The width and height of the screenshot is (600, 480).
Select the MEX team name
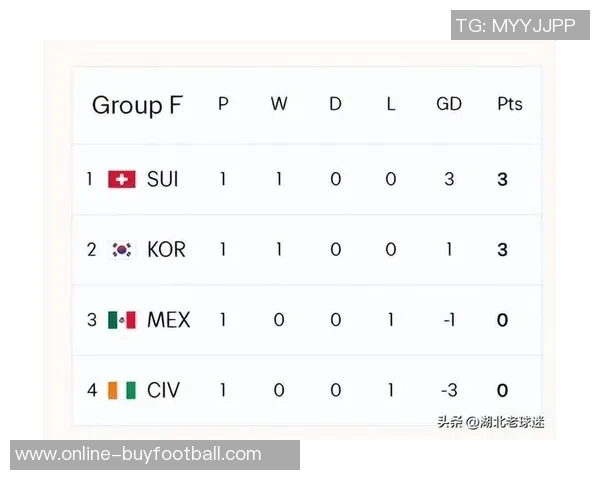tap(168, 320)
